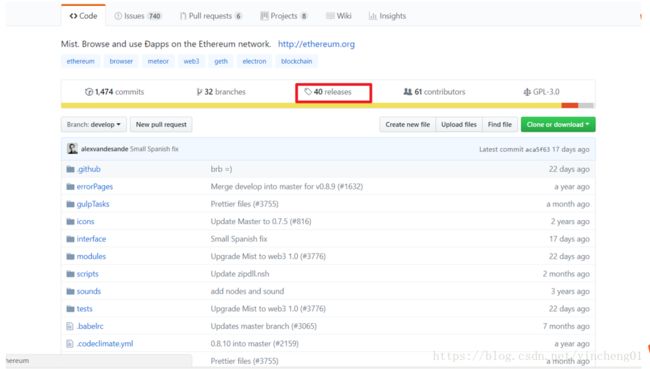650x369 pixels.
Task: Open the errorPages folder
Action: 95,187
